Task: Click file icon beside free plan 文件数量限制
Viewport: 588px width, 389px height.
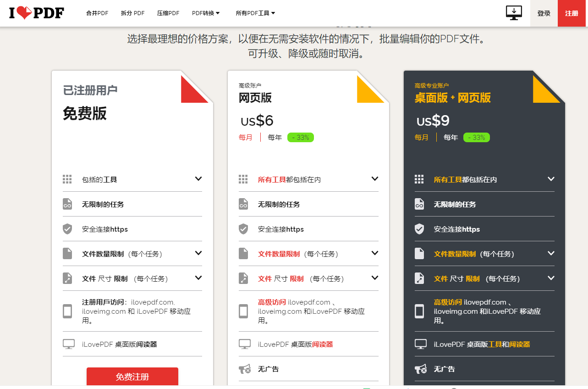Action: [x=67, y=254]
